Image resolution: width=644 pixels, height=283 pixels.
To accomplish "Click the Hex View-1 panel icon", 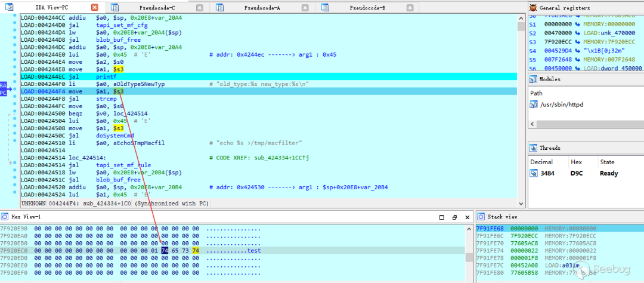I will tap(5, 216).
